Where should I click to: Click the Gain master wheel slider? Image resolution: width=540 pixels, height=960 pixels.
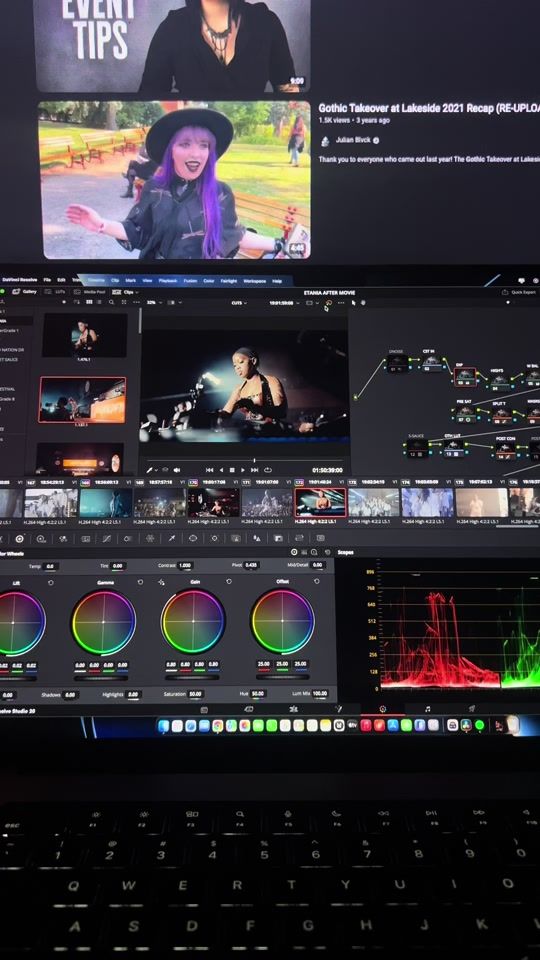(193, 678)
